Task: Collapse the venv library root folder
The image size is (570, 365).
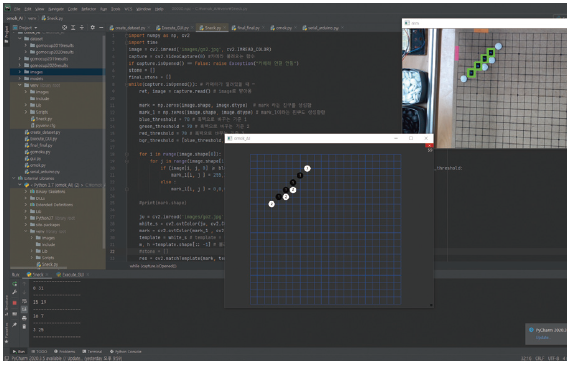Action: (20, 85)
